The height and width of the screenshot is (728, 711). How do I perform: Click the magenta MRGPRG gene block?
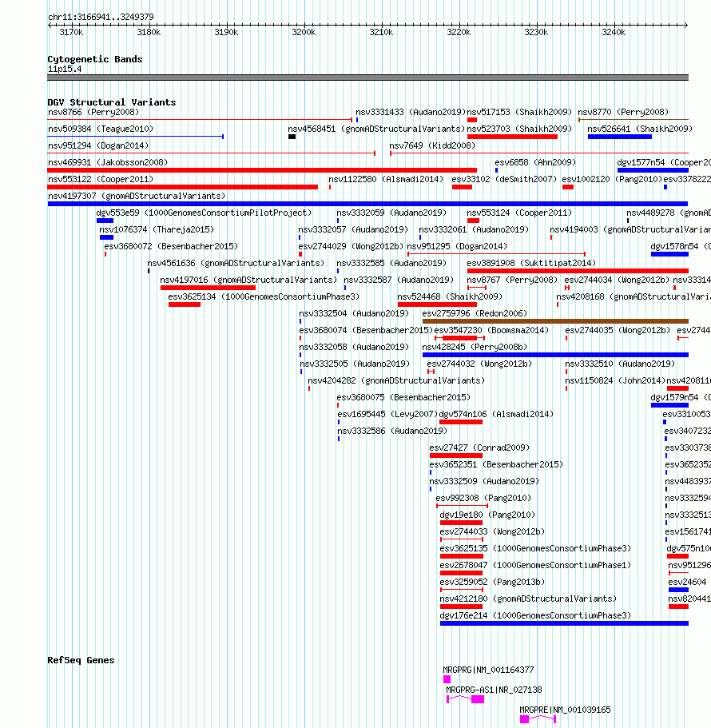[x=447, y=679]
